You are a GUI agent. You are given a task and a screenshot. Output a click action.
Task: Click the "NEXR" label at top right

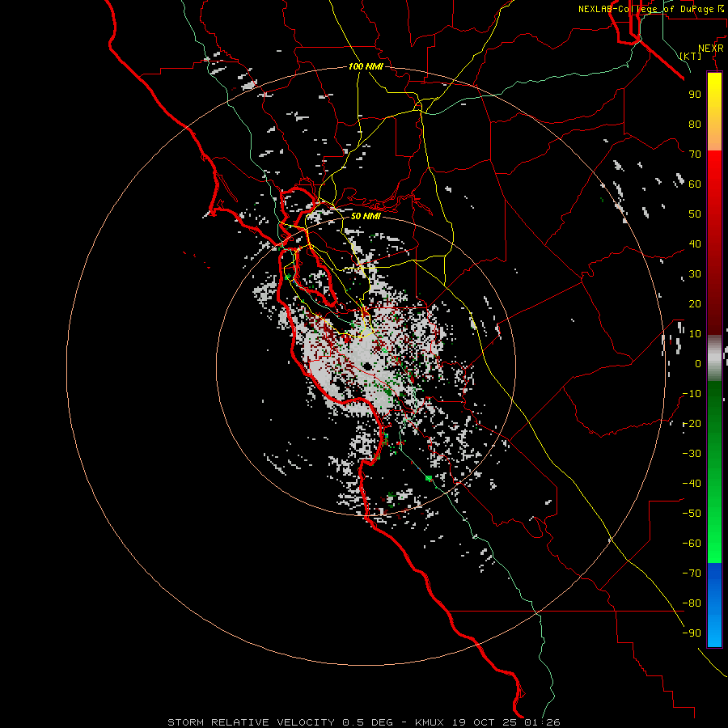tap(711, 49)
